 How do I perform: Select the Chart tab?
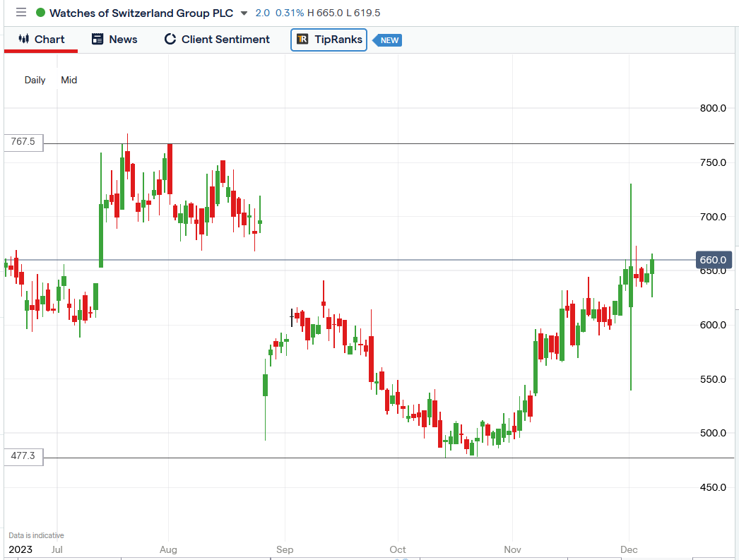pos(41,40)
